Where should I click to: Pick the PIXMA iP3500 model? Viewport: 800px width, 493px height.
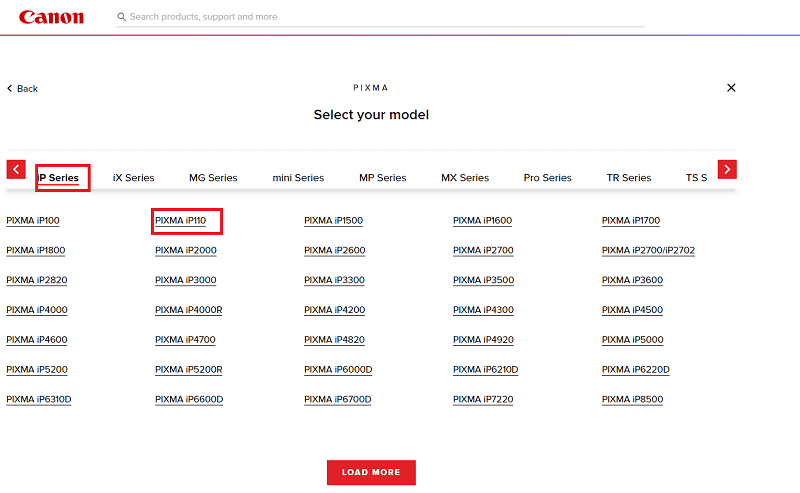click(484, 280)
